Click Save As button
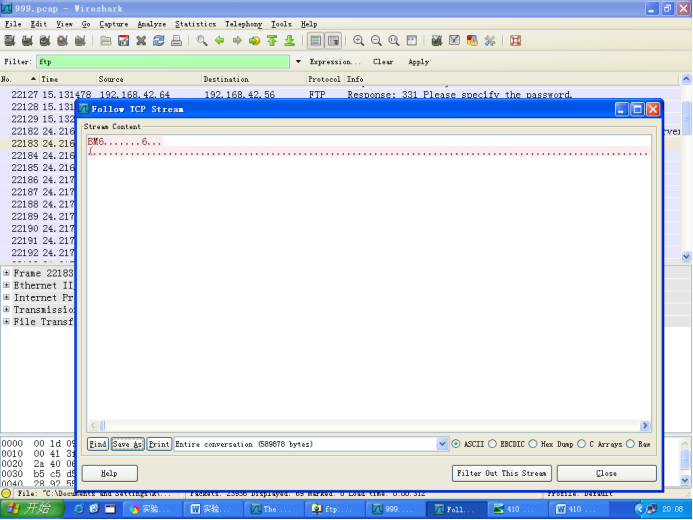693x520 pixels. 127,444
